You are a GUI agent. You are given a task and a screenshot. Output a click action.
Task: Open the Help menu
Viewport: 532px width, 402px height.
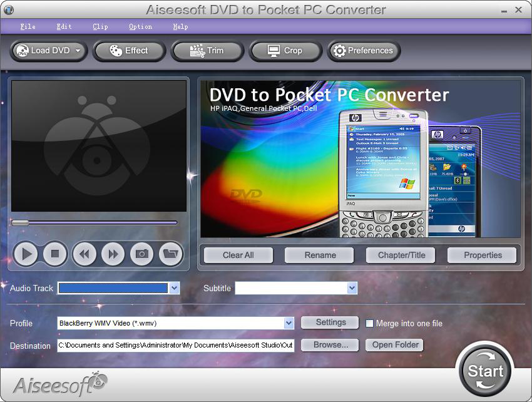tap(180, 26)
